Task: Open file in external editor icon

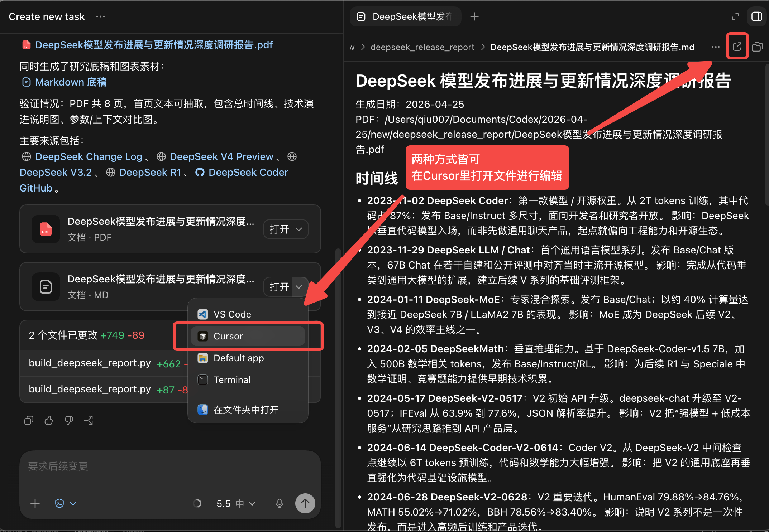Action: coord(737,47)
